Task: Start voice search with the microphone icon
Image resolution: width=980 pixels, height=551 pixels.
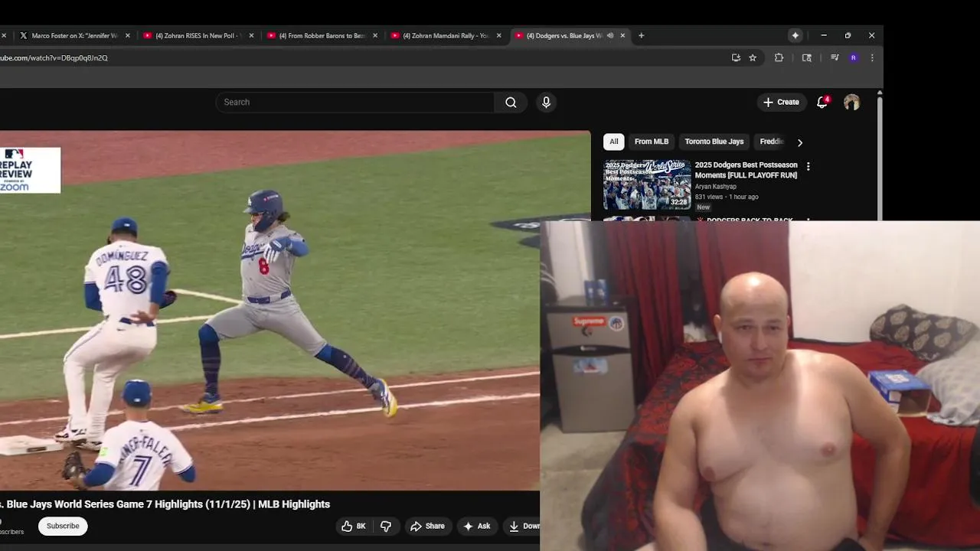Action: (x=546, y=103)
